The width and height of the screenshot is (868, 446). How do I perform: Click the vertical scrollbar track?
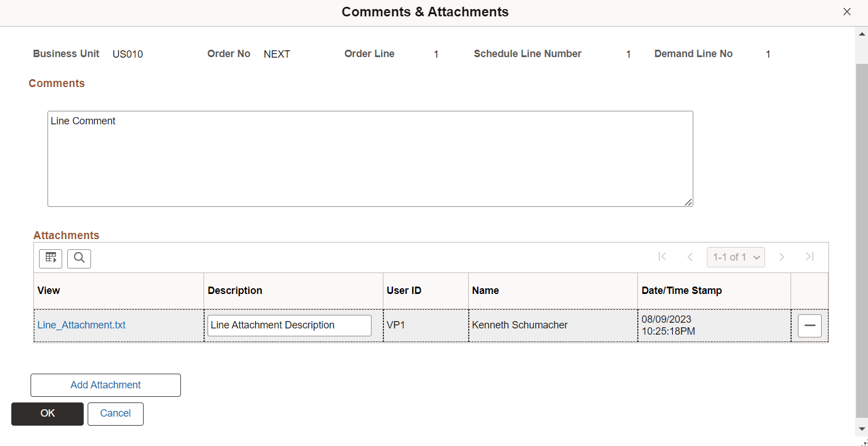(x=861, y=226)
